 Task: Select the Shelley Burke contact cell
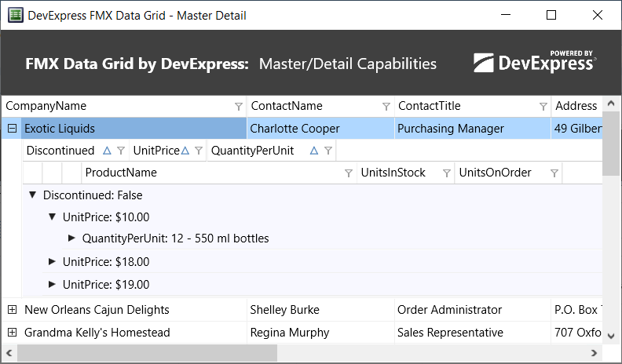(320, 310)
